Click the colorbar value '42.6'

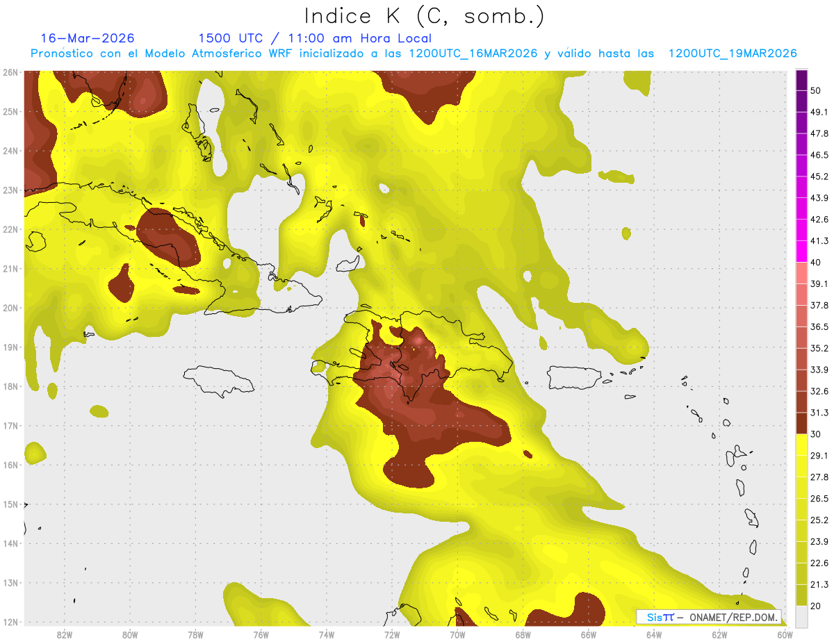click(x=819, y=220)
